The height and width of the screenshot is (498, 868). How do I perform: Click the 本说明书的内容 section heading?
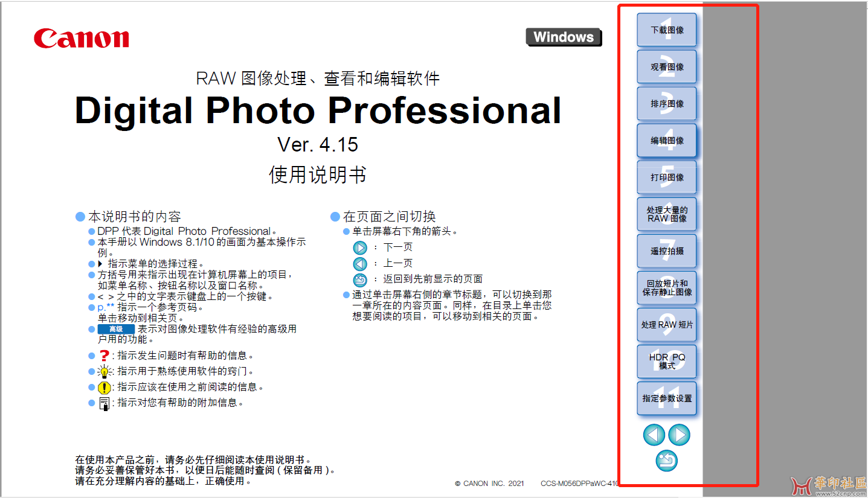coord(135,216)
